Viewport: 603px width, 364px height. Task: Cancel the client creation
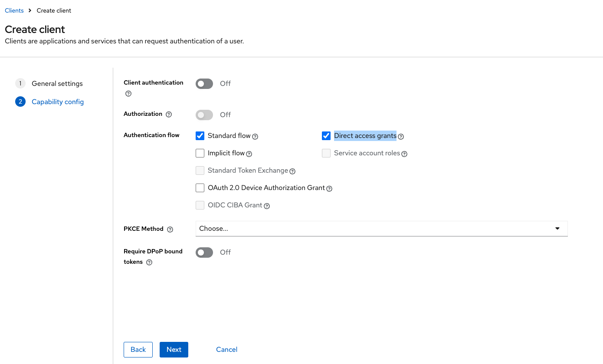pos(226,349)
